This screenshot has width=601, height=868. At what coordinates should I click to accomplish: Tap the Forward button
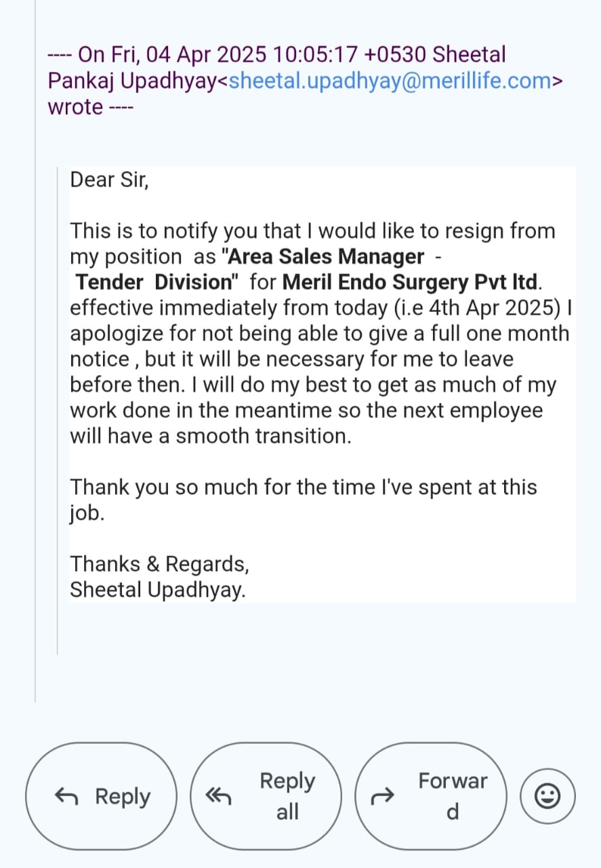[430, 796]
